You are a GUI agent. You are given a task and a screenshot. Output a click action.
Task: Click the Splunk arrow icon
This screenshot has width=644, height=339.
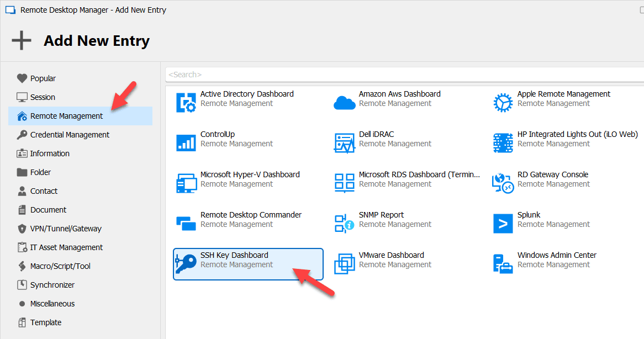[x=503, y=223]
